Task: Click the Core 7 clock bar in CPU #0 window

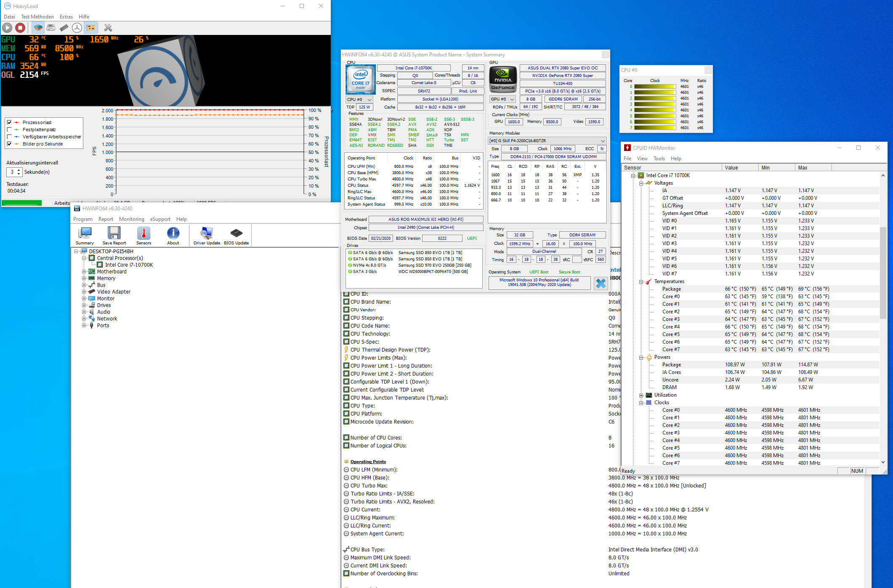Action: [655, 128]
